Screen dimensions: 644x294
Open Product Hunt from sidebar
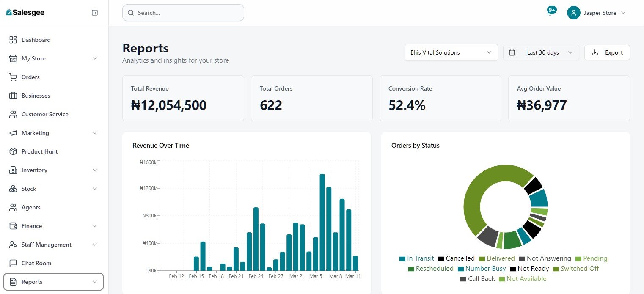click(x=39, y=151)
